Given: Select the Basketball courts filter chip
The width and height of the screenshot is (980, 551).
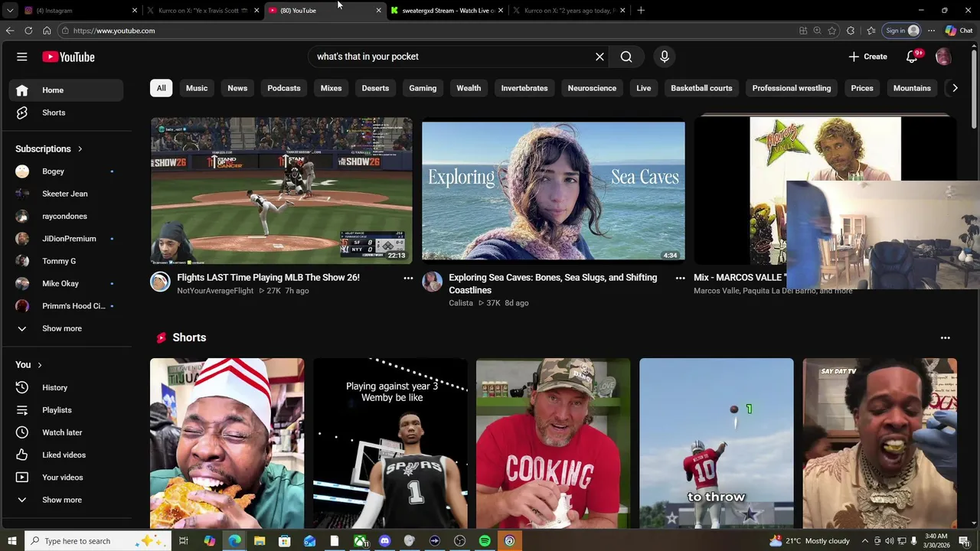Looking at the screenshot, I should [701, 88].
